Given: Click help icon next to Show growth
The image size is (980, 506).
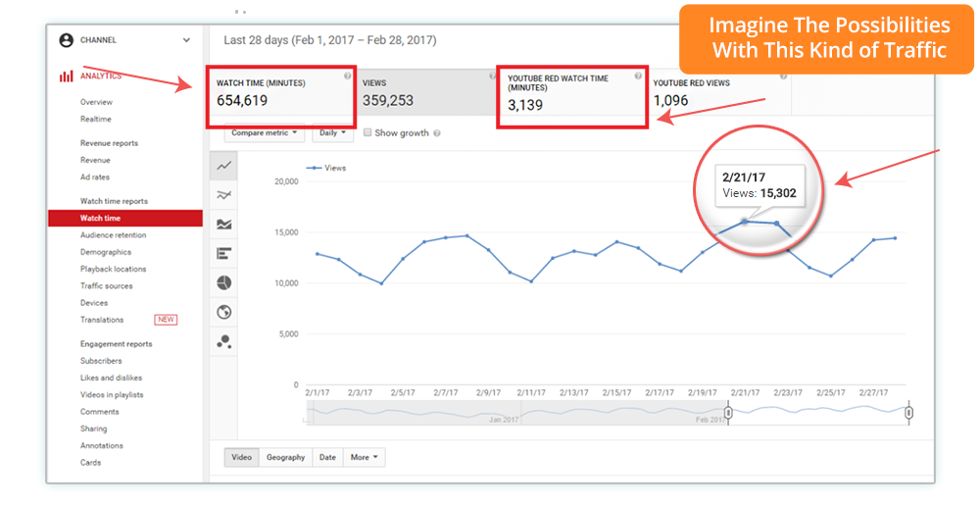Looking at the screenshot, I should [436, 133].
